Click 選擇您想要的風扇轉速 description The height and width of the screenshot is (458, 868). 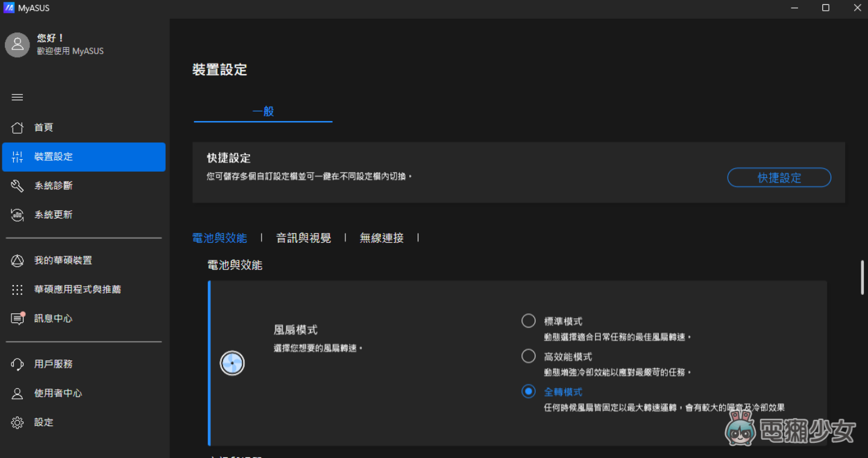(318, 348)
